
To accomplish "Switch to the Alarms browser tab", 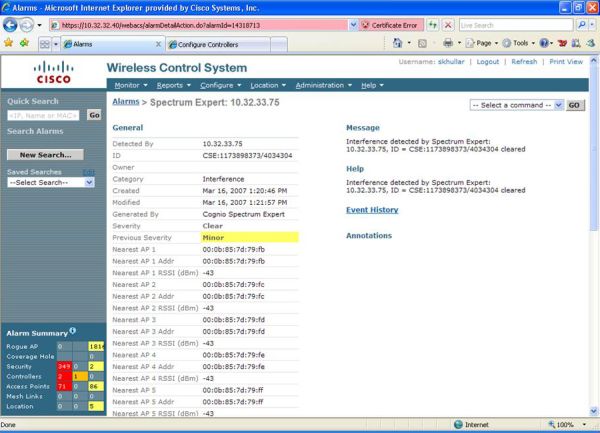I will point(109,44).
